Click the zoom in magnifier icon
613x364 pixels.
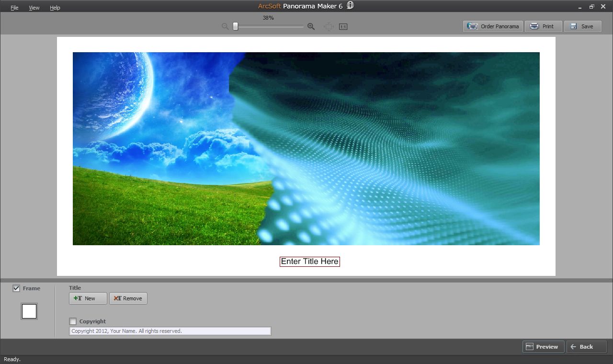tap(311, 26)
